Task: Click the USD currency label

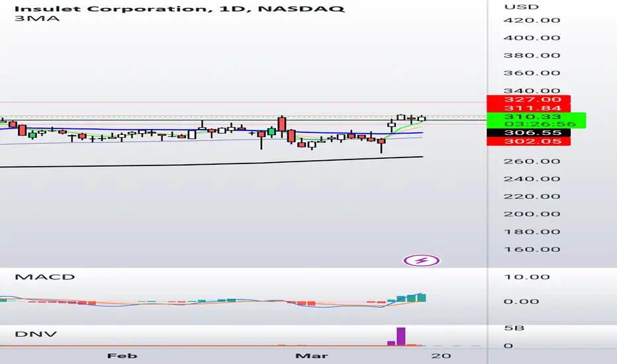Action: (522, 7)
